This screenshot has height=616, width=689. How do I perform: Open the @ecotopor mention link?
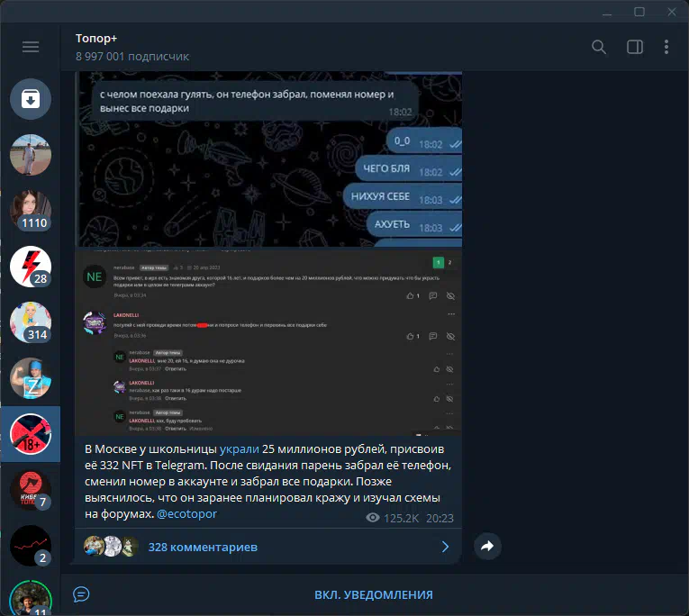click(186, 513)
